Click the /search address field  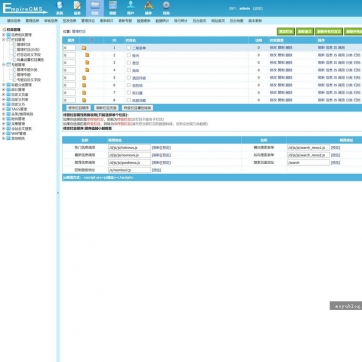[308, 163]
